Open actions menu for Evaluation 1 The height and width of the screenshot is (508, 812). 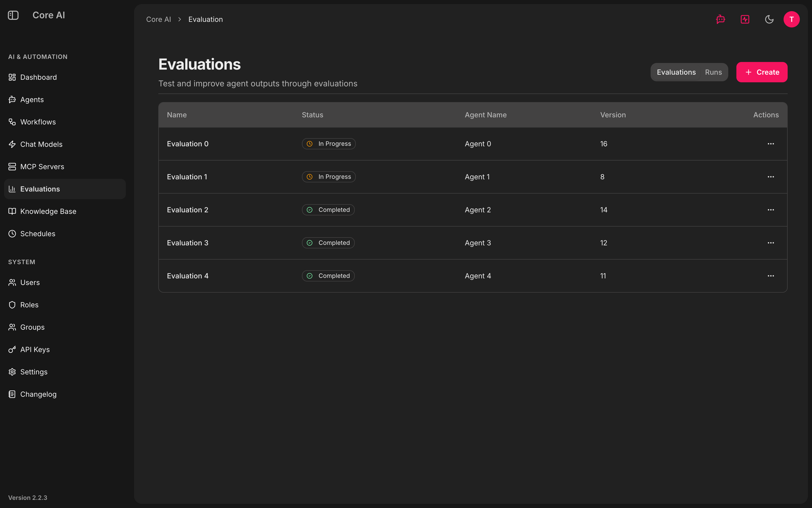(x=771, y=177)
